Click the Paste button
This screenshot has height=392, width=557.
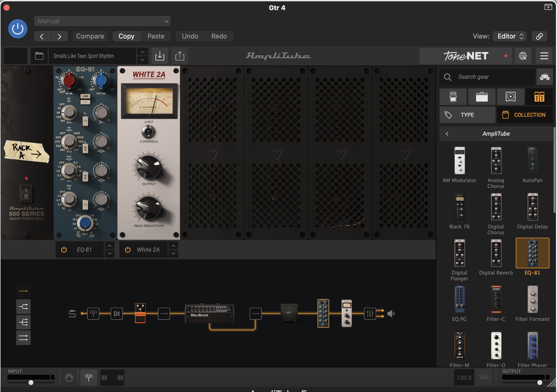156,36
